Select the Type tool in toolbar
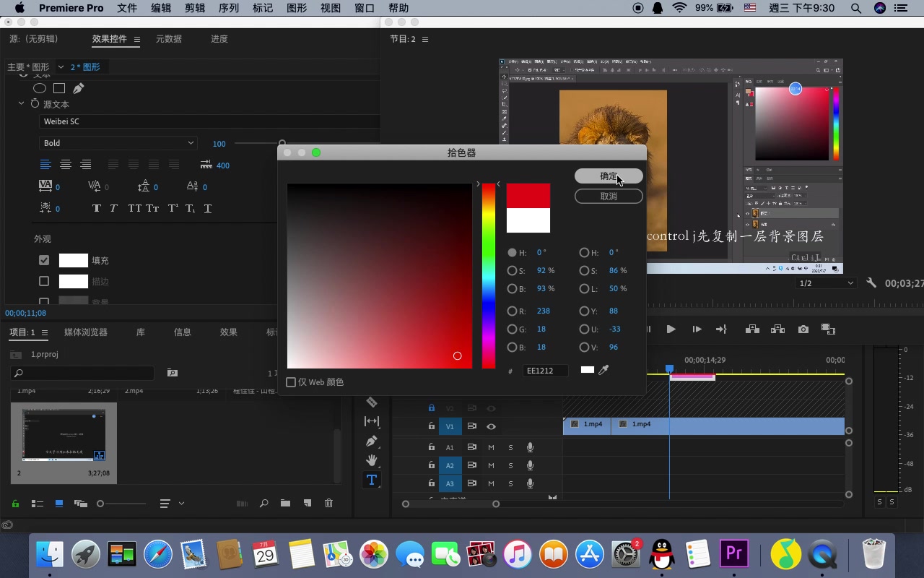924x578 pixels. (372, 480)
